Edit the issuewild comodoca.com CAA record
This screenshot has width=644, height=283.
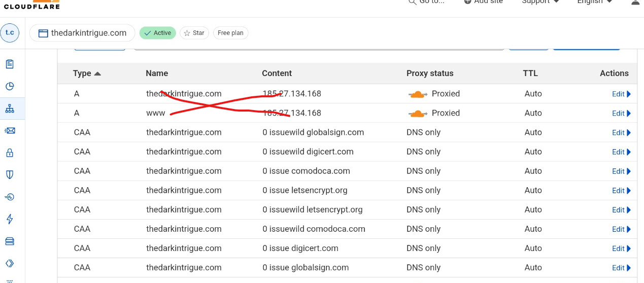[x=621, y=229]
